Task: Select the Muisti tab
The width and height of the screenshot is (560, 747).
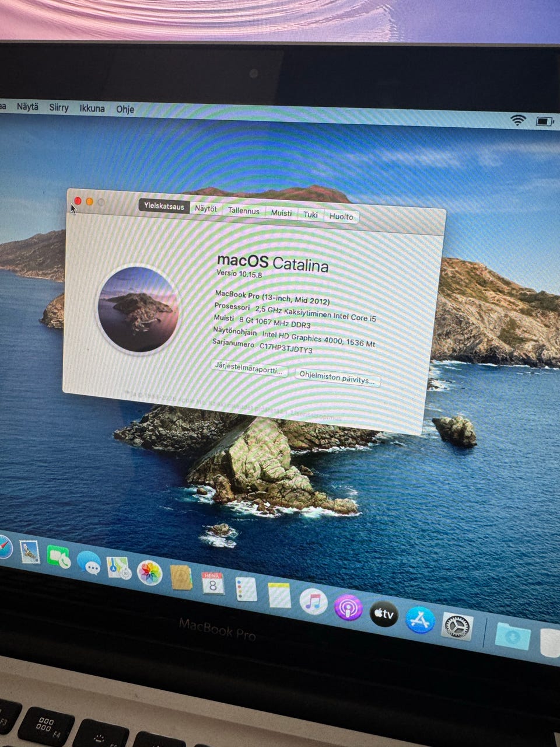Action: click(281, 213)
